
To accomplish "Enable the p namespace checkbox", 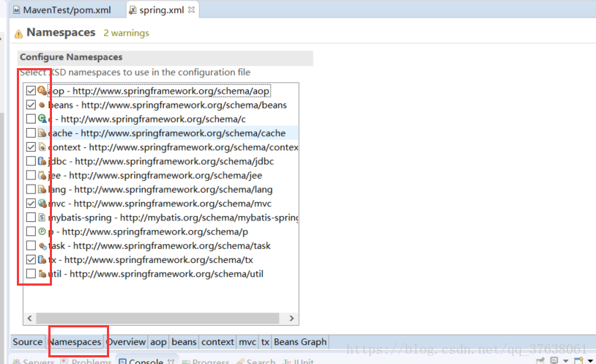I will pos(31,231).
